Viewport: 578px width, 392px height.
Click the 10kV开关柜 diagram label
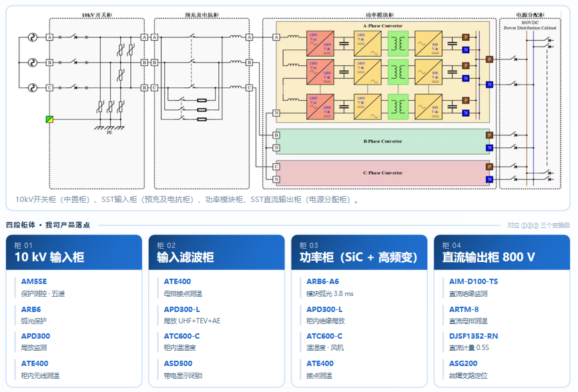[x=97, y=15]
